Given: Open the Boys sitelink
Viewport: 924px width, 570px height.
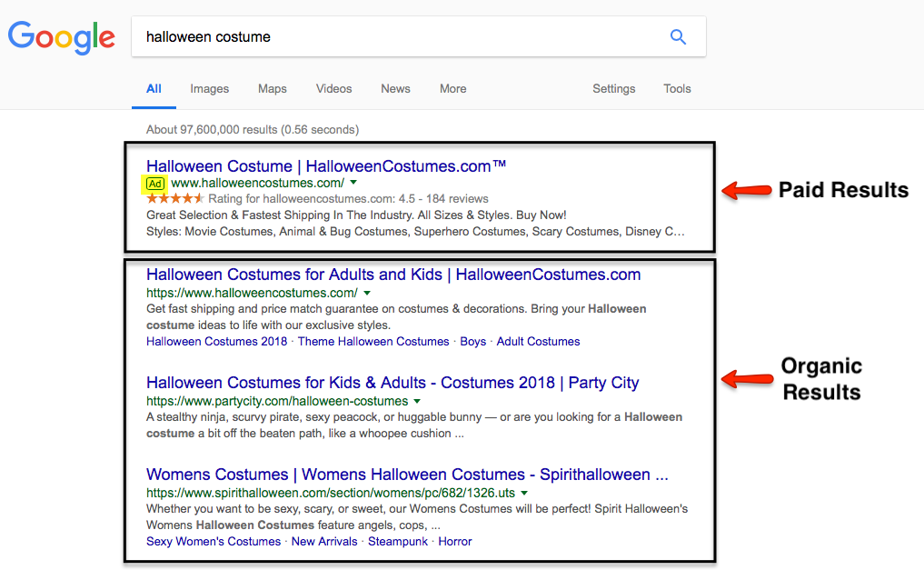Looking at the screenshot, I should [473, 342].
